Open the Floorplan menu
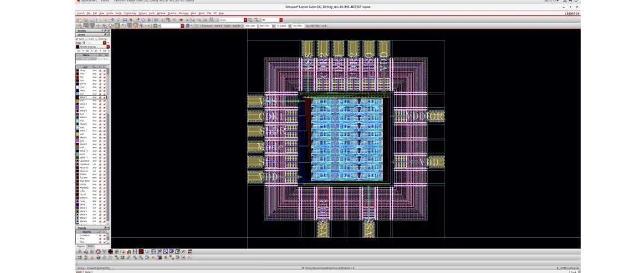The image size is (644, 273). [184, 13]
